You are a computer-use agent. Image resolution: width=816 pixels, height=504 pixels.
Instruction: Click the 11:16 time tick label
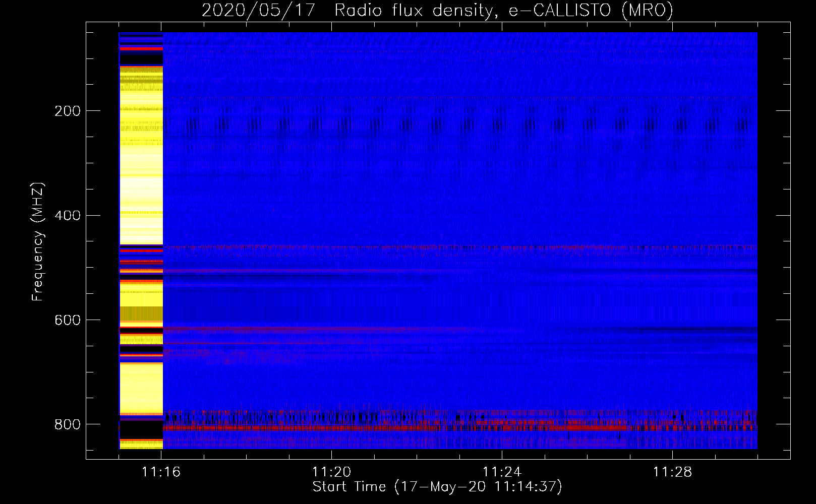[161, 472]
